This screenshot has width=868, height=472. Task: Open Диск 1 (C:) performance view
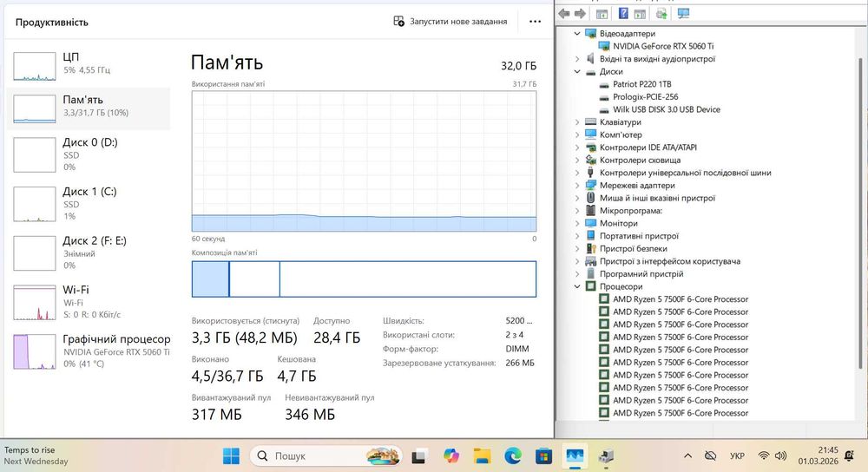click(x=89, y=204)
